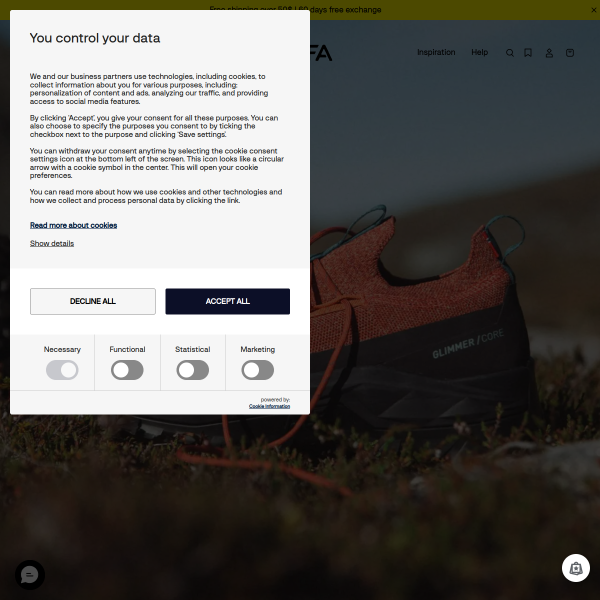This screenshot has width=600, height=600.
Task: Open the search magnifier icon
Action: pyautogui.click(x=510, y=53)
